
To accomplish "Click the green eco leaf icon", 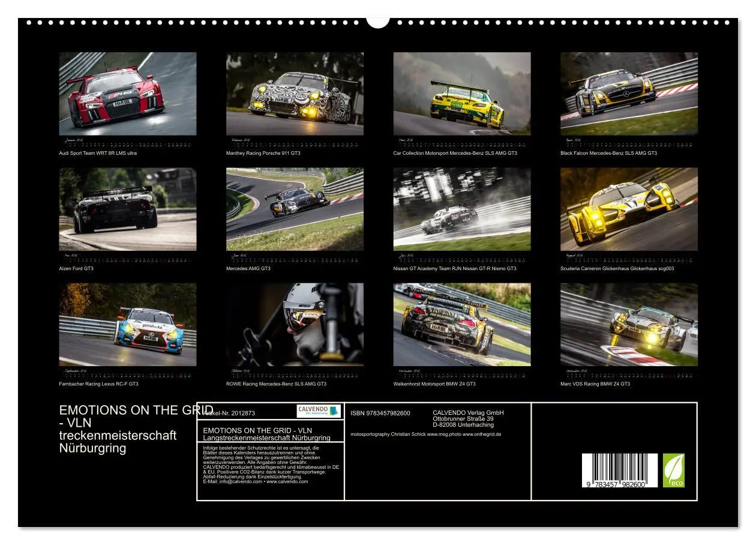I will 673,470.
